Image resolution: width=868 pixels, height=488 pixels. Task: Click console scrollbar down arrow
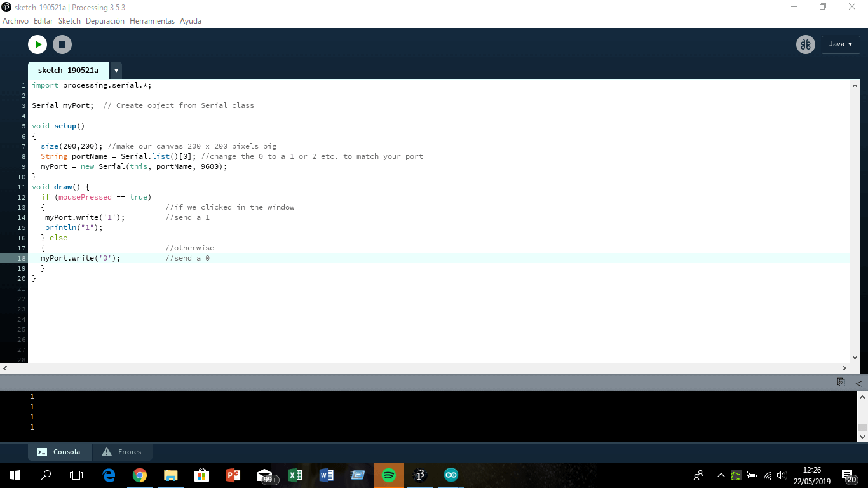[862, 437]
